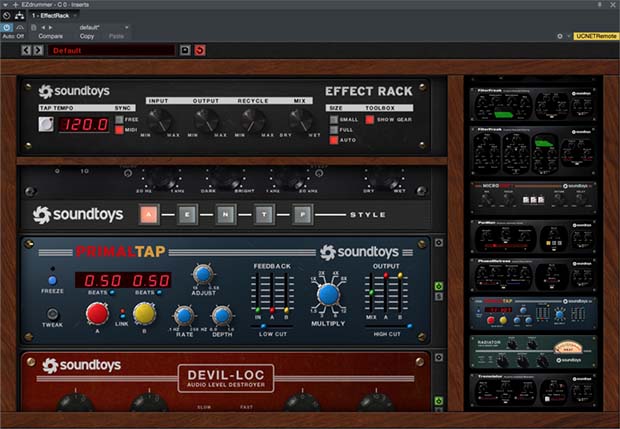Select Small rack size
The height and width of the screenshot is (429, 620).
334,119
